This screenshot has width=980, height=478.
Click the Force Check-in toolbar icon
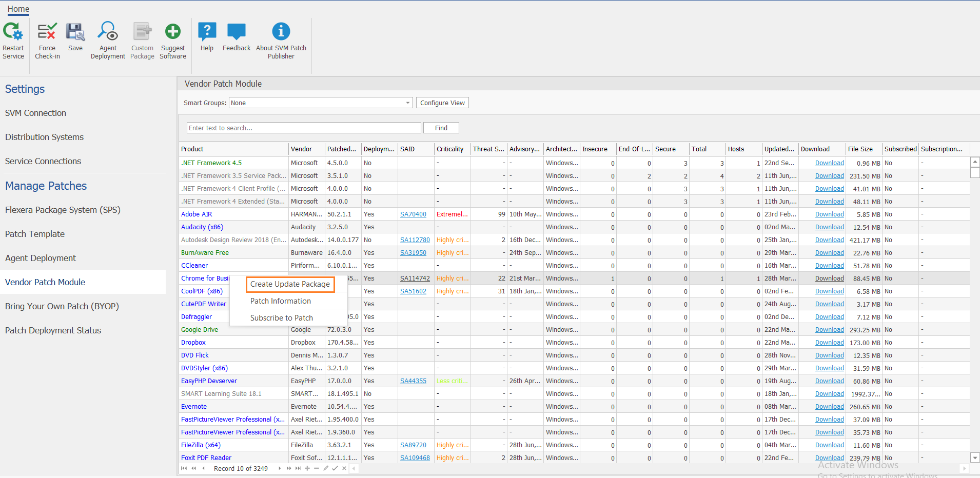tap(47, 31)
